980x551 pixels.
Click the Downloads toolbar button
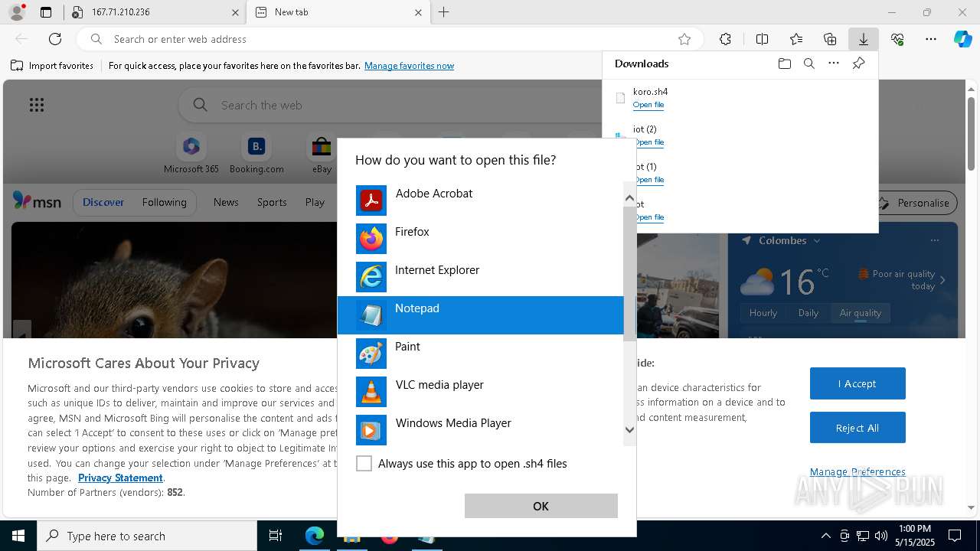click(863, 39)
